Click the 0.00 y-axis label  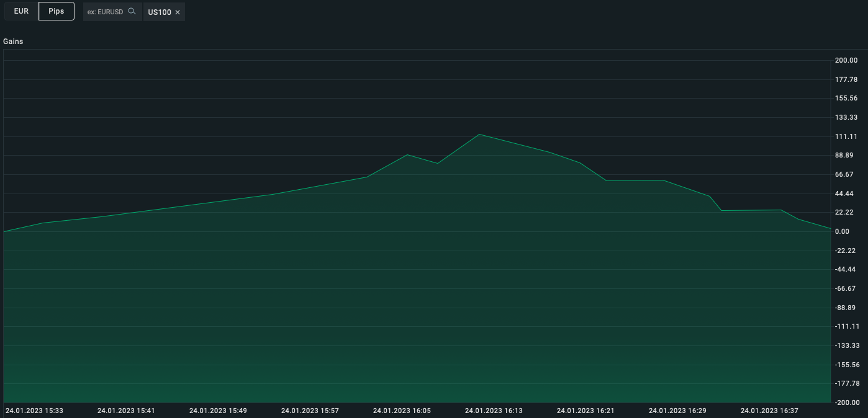[842, 231]
